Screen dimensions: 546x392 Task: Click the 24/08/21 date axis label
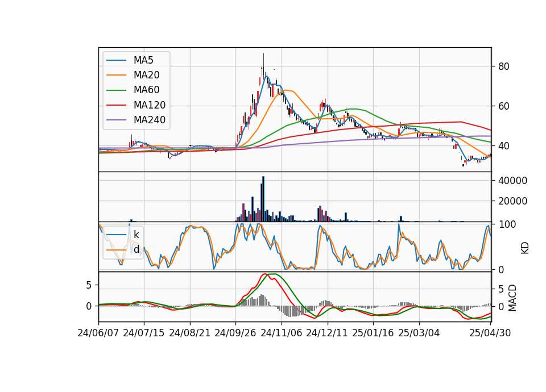(x=190, y=333)
